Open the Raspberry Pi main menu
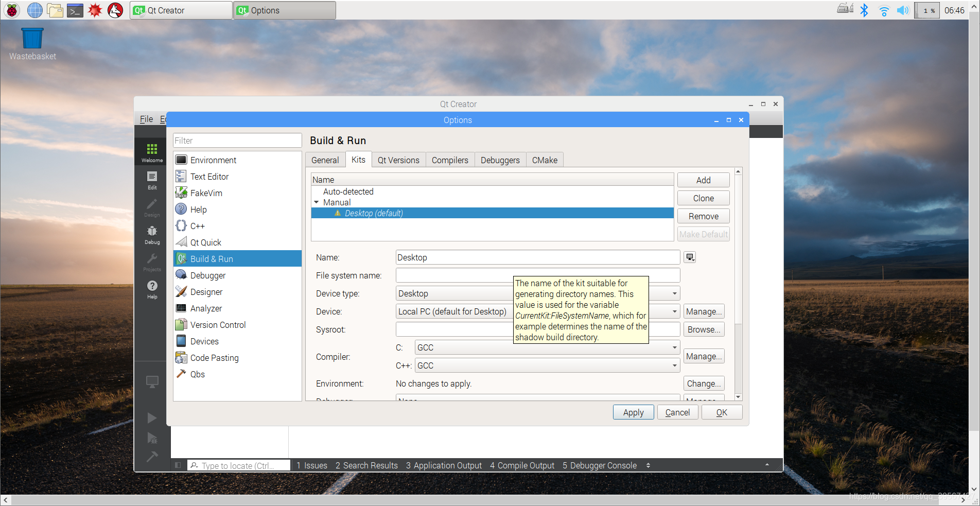Viewport: 980px width, 506px height. coord(12,10)
